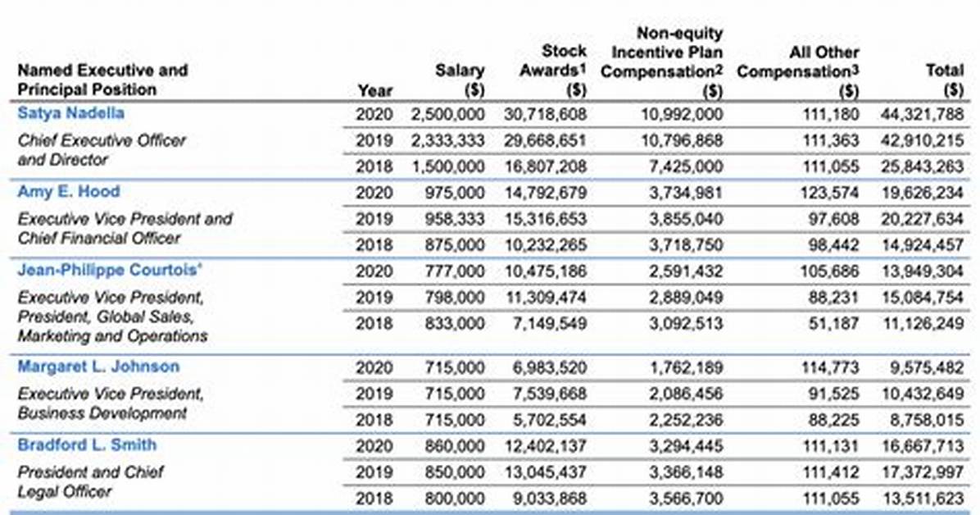
Task: Click salary value 833,000
Action: coord(455,324)
